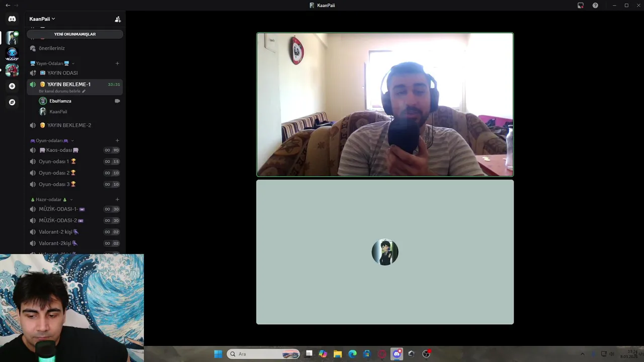Join Oyun-odası 2 voice channel
Screen dimensions: 644x362
[75, 173]
